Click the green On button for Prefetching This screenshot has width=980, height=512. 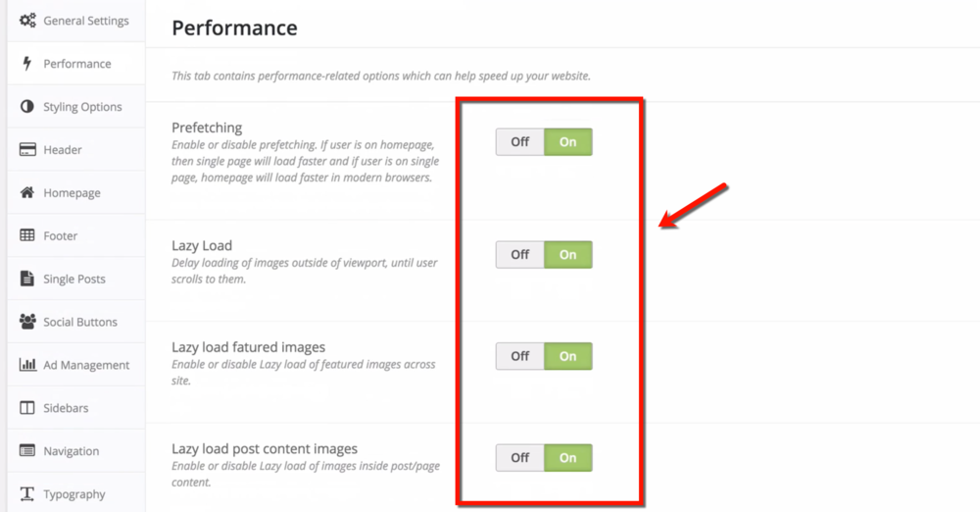pyautogui.click(x=568, y=142)
